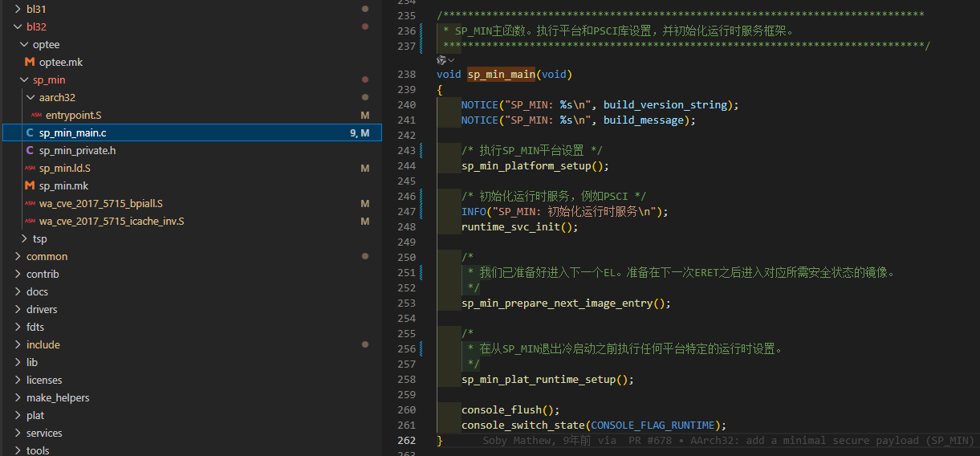
Task: Click sp_min_platform_setup() call on line 244
Action: (535, 166)
